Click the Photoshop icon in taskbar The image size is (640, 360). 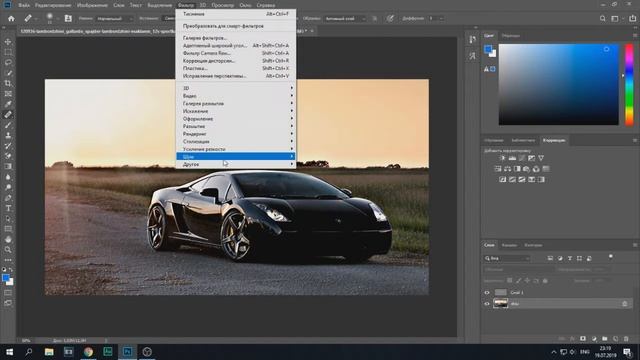point(127,352)
